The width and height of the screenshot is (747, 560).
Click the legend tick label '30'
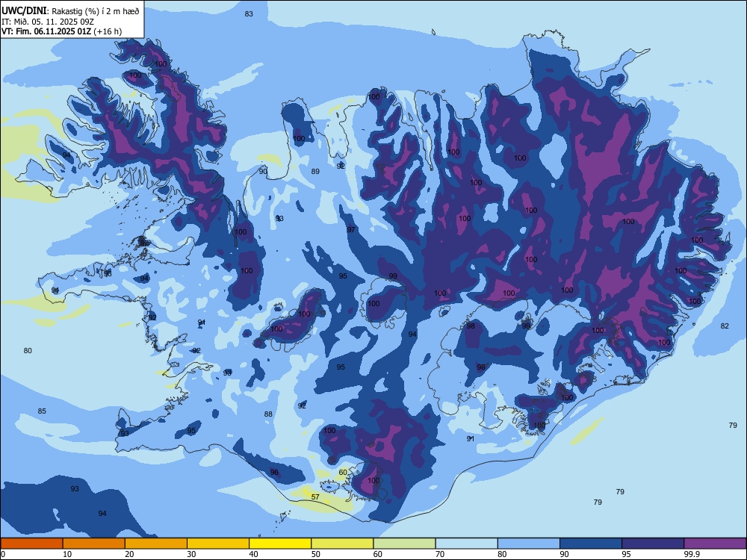tap(191, 554)
